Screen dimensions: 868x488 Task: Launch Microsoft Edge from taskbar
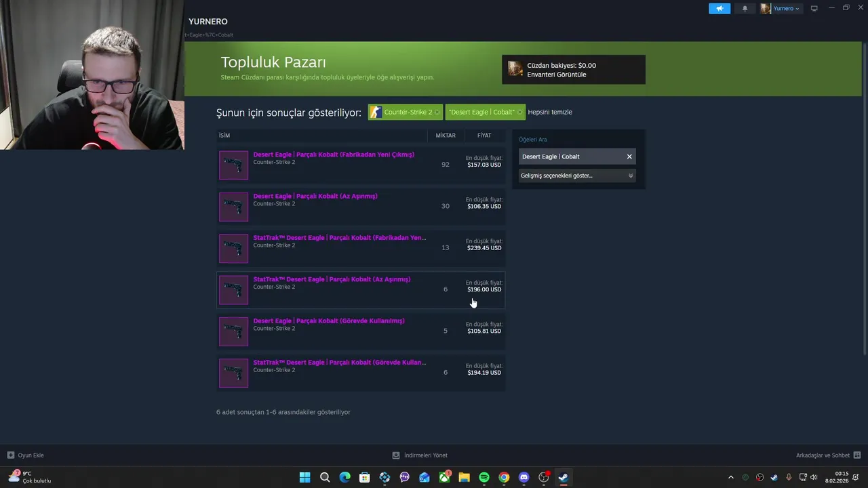344,477
